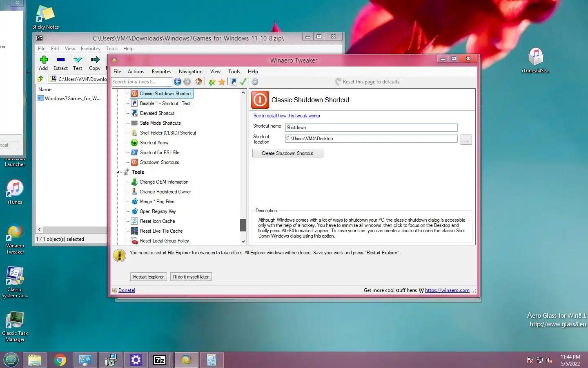The height and width of the screenshot is (368, 588).
Task: Open Classic System Control desktop icon
Action: point(15,282)
